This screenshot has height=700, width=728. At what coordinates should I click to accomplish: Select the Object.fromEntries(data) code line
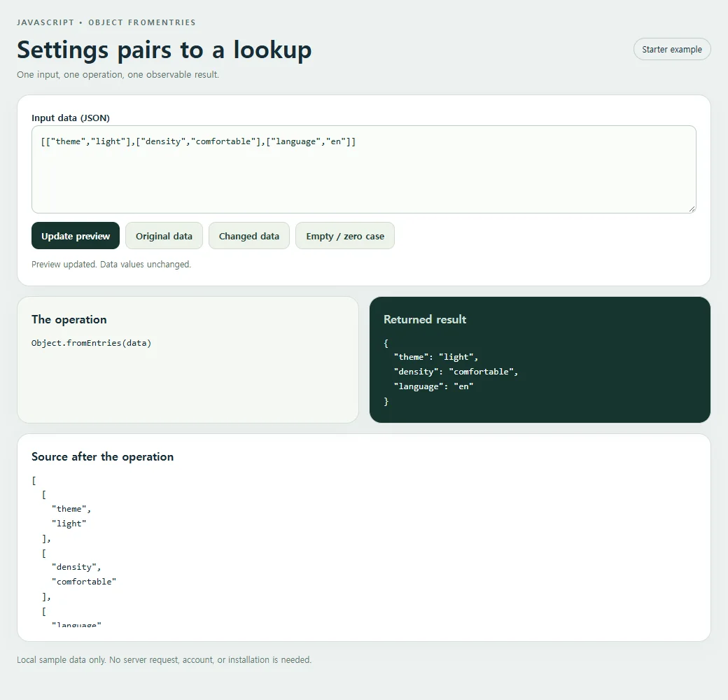point(92,343)
